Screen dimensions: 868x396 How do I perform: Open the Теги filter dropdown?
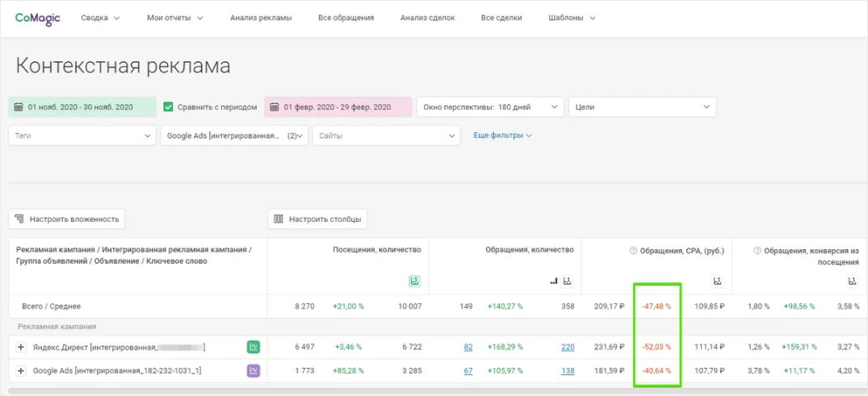coord(82,135)
